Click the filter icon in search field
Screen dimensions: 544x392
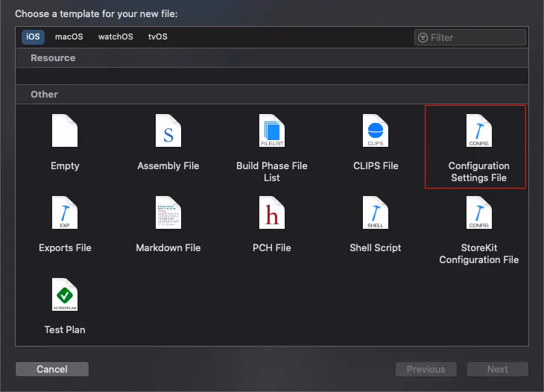tap(423, 37)
